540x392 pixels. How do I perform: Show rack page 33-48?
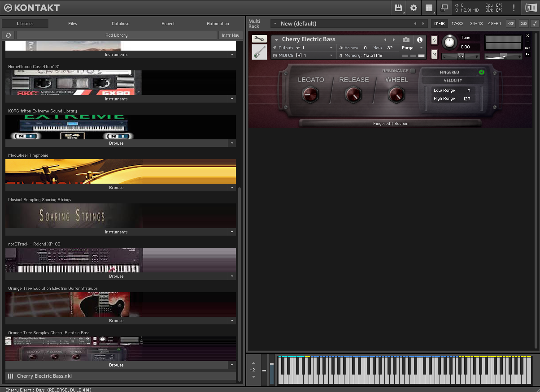(x=476, y=24)
